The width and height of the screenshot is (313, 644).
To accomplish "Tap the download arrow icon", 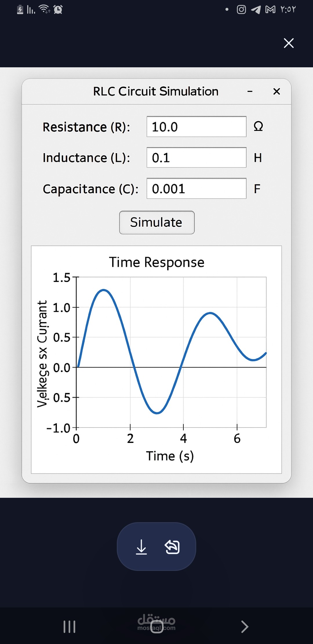I will pos(141,547).
